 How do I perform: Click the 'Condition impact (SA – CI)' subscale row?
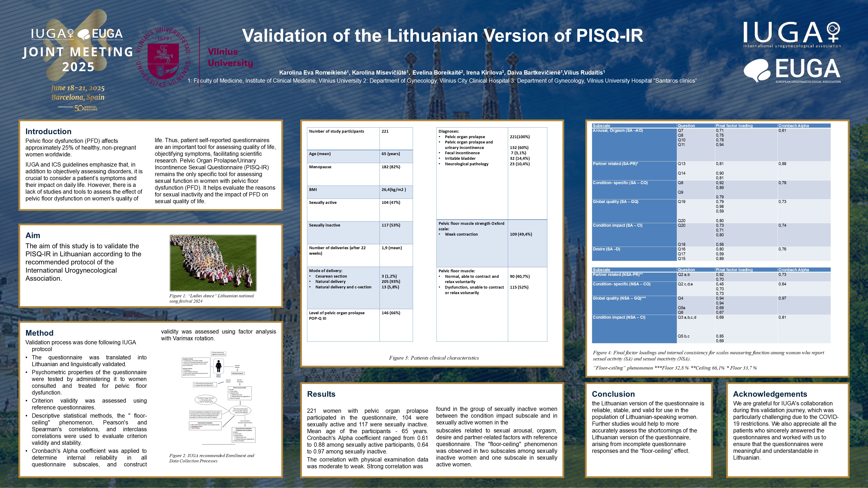point(711,235)
